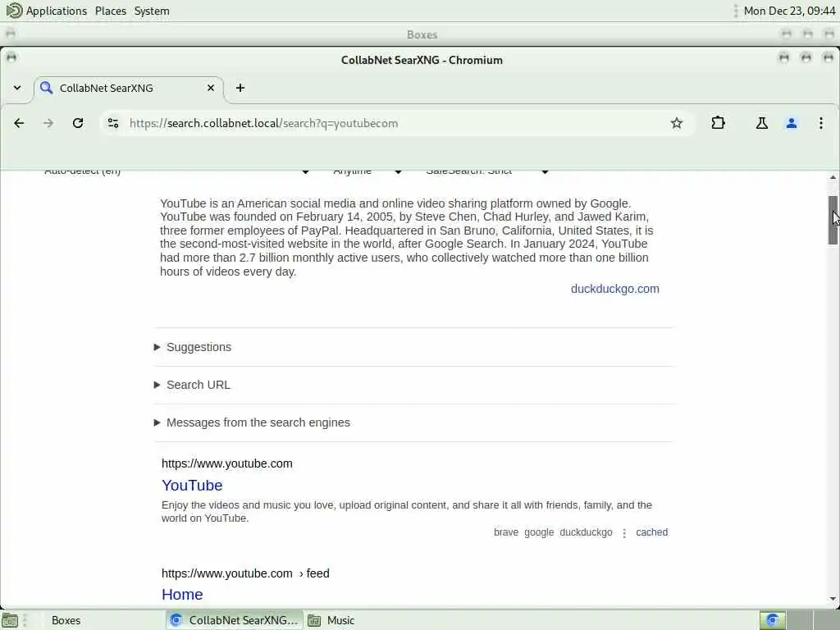Open Chrome Labs flask icon
This screenshot has height=630, width=840.
[x=761, y=123]
